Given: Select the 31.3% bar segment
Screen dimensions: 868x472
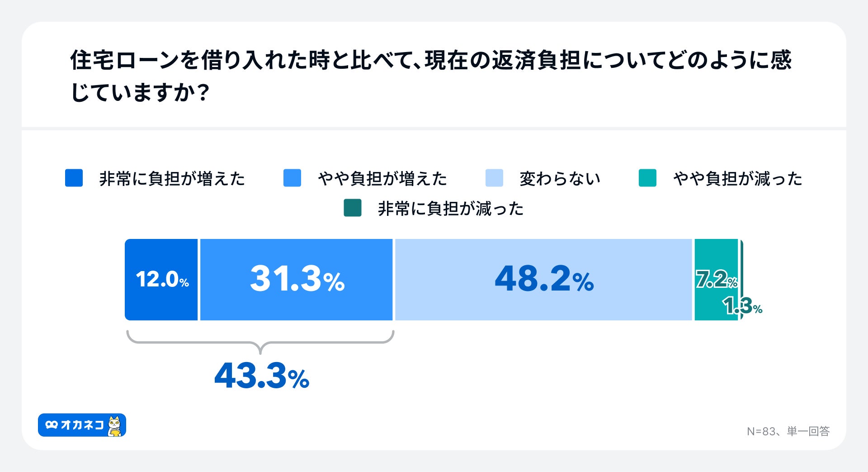Looking at the screenshot, I should (x=297, y=280).
